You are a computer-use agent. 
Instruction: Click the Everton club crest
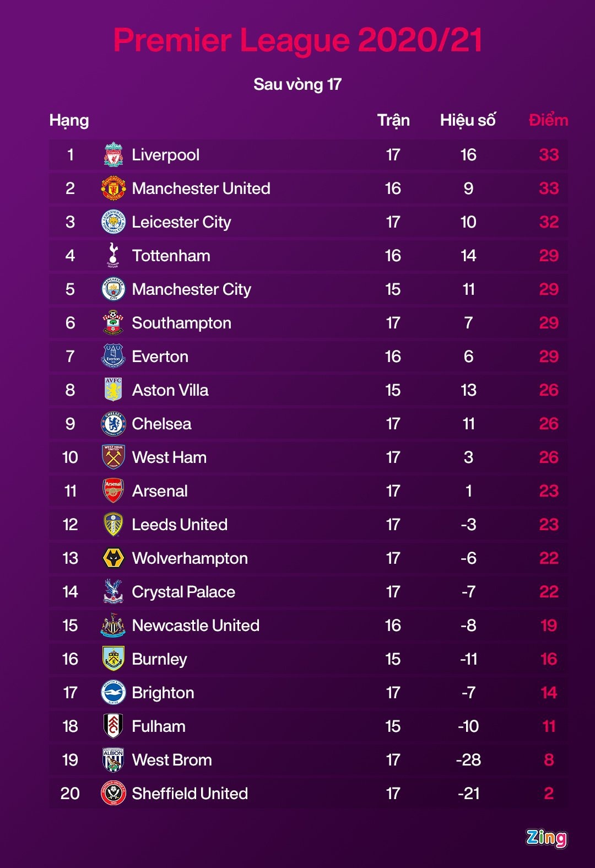point(113,356)
